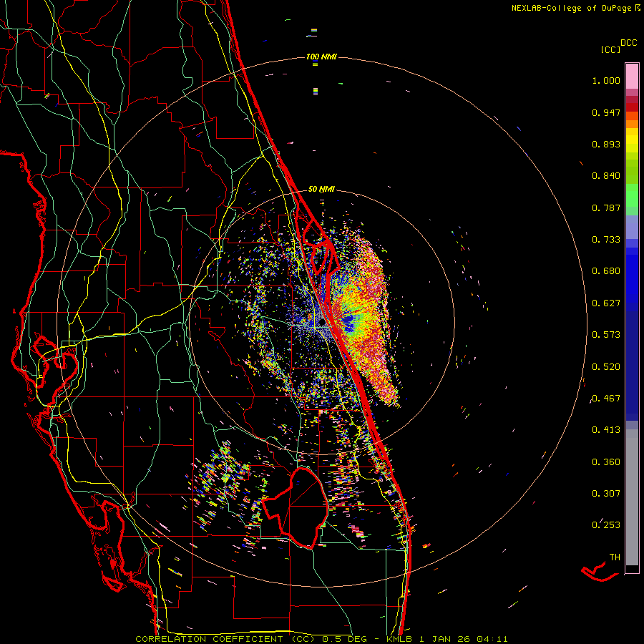Select the 0.733 scale value
The height and width of the screenshot is (644, 644).
606,240
